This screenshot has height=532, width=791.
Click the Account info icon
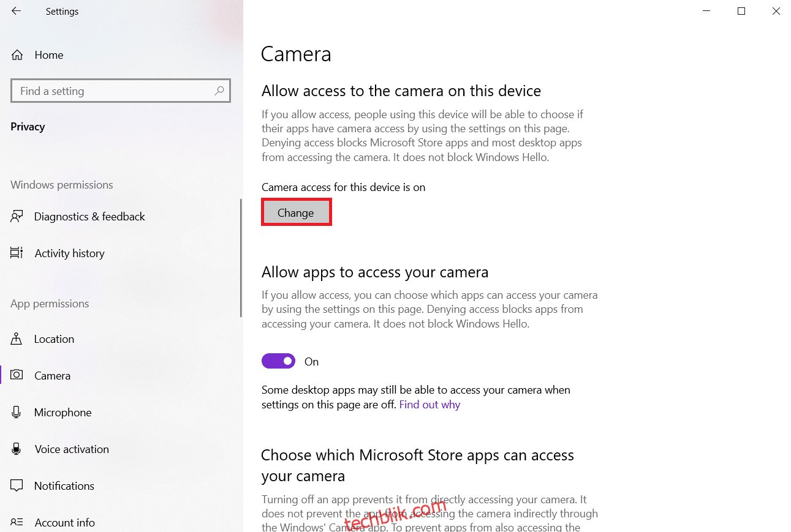point(17,522)
